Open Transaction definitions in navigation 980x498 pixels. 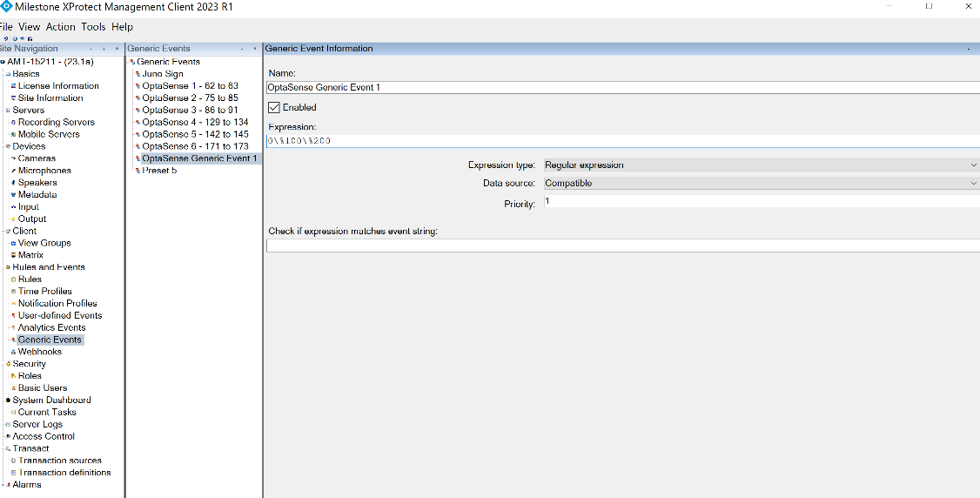pos(64,473)
